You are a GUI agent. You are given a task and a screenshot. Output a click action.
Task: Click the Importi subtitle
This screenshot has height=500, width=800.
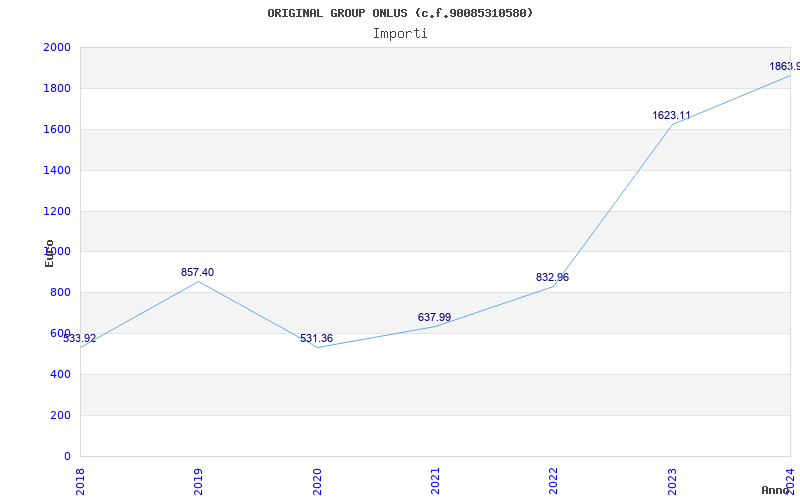coord(400,34)
